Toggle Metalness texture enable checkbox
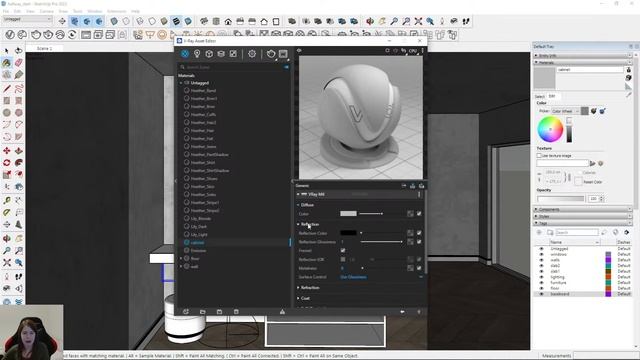Image resolution: width=640 pixels, height=360 pixels. point(419,268)
